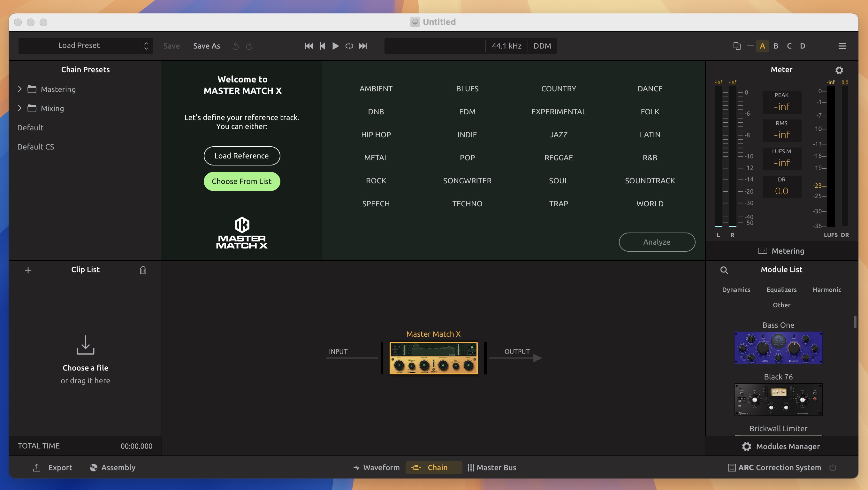Image resolution: width=868 pixels, height=490 pixels.
Task: Click the DDM dithering selector
Action: pos(542,46)
